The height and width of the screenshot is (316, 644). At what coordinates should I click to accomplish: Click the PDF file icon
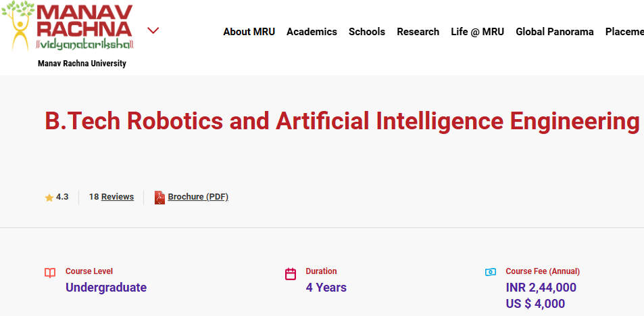[159, 198]
